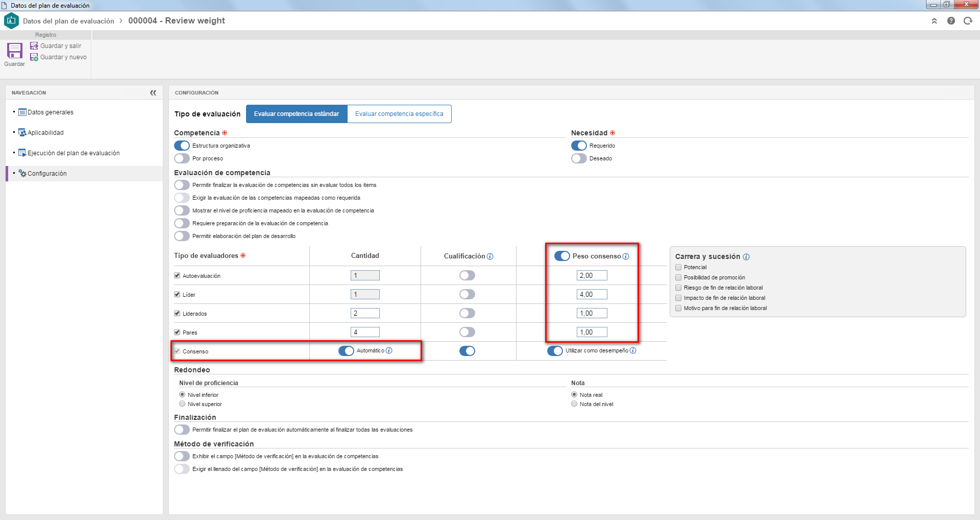
Task: Collapse the Navegación panel
Action: pos(153,92)
